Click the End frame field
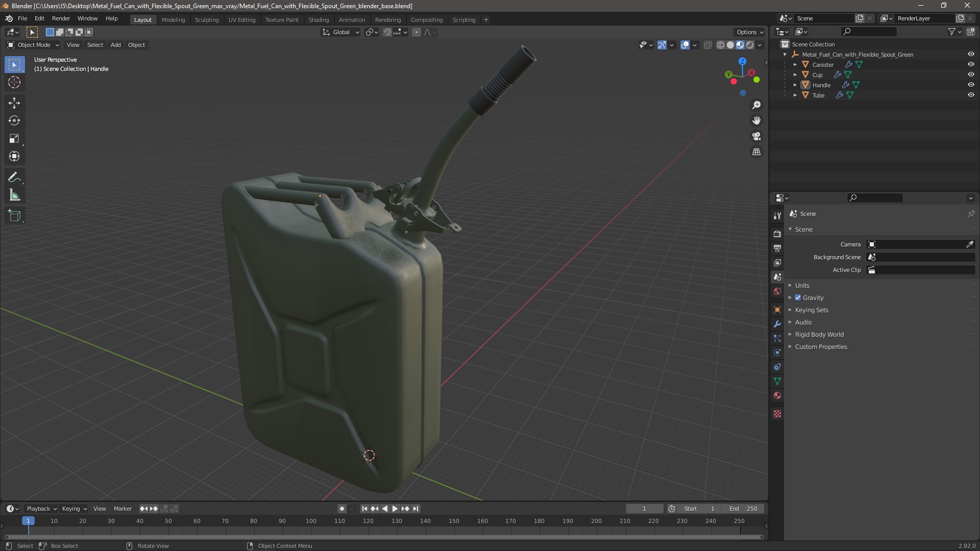 [x=743, y=509]
